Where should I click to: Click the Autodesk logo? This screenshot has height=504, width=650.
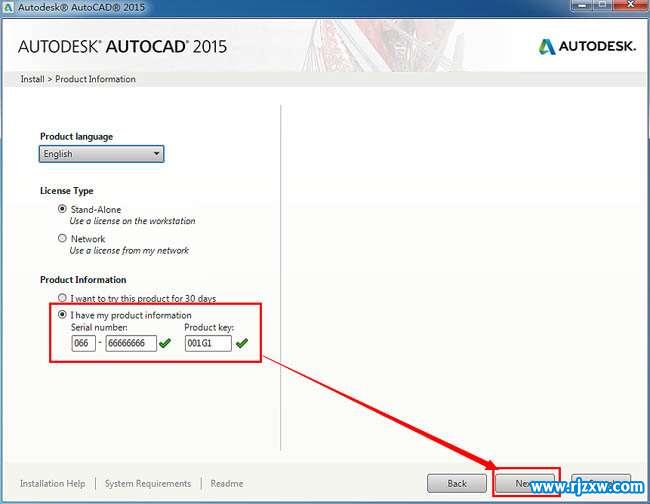point(587,46)
